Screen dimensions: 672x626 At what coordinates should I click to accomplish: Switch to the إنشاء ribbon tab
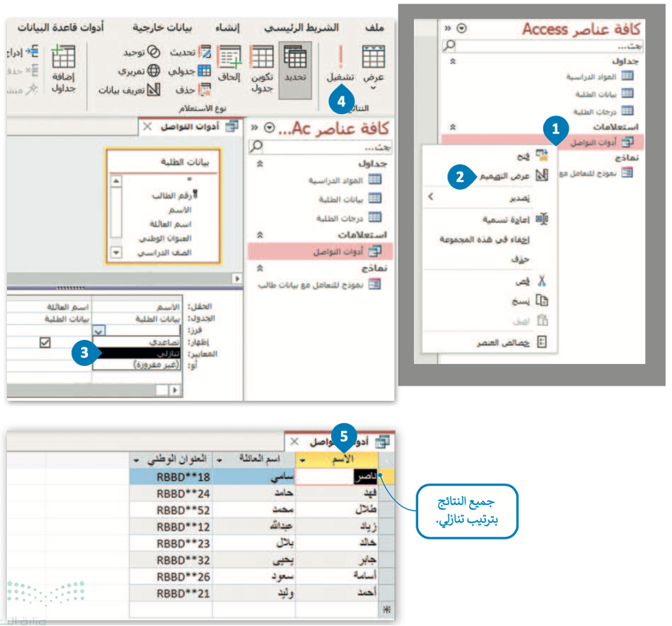227,28
